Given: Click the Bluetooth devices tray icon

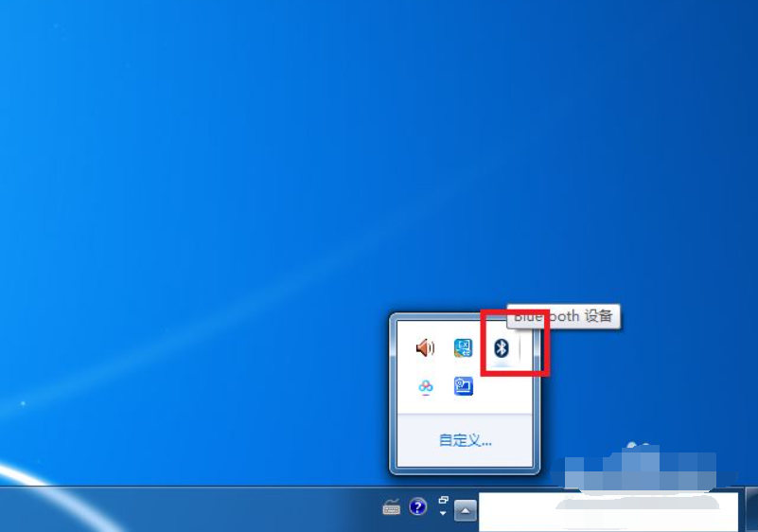Looking at the screenshot, I should [x=502, y=347].
